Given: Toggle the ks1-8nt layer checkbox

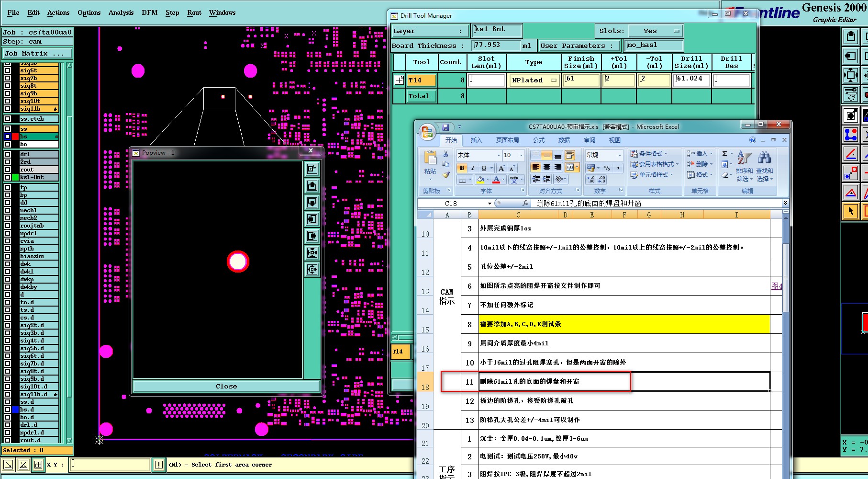Looking at the screenshot, I should pyautogui.click(x=8, y=177).
